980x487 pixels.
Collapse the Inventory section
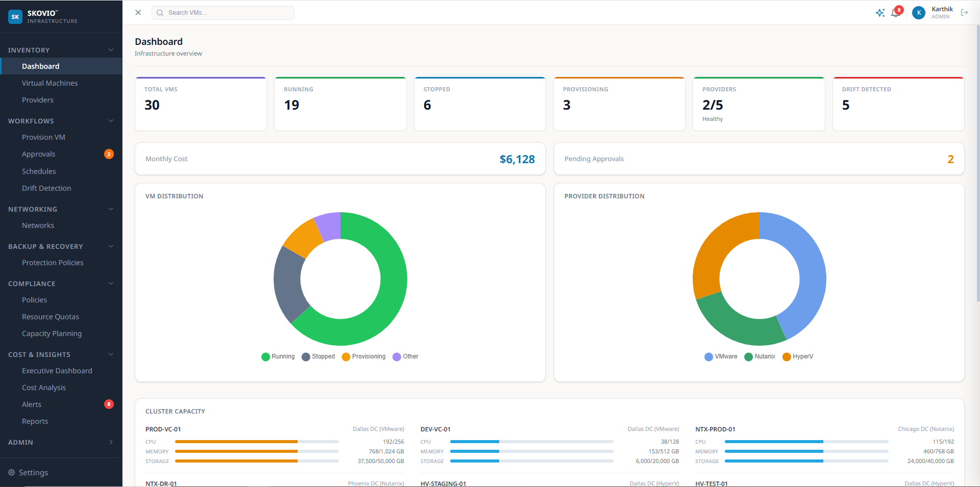click(111, 50)
